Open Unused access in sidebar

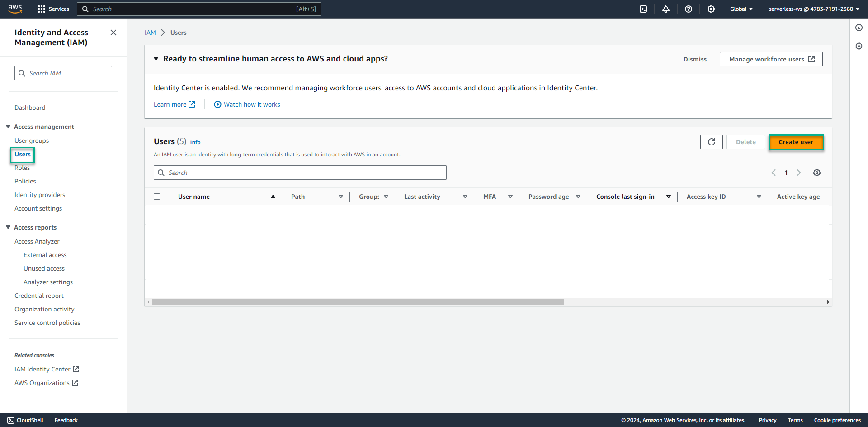(44, 268)
